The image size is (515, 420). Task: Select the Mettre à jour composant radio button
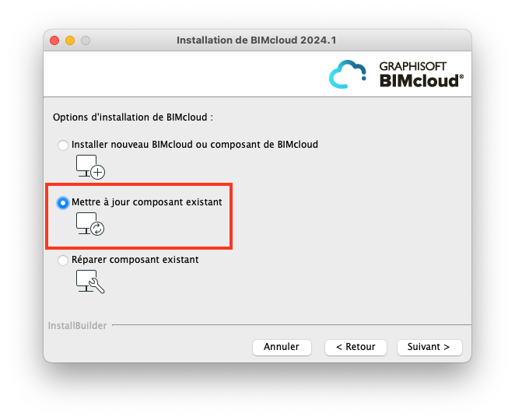click(x=63, y=203)
